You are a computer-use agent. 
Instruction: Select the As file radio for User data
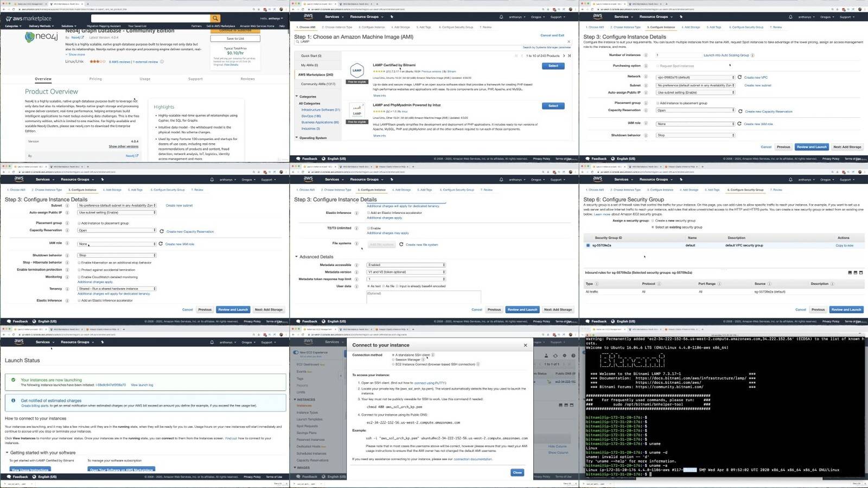click(384, 286)
